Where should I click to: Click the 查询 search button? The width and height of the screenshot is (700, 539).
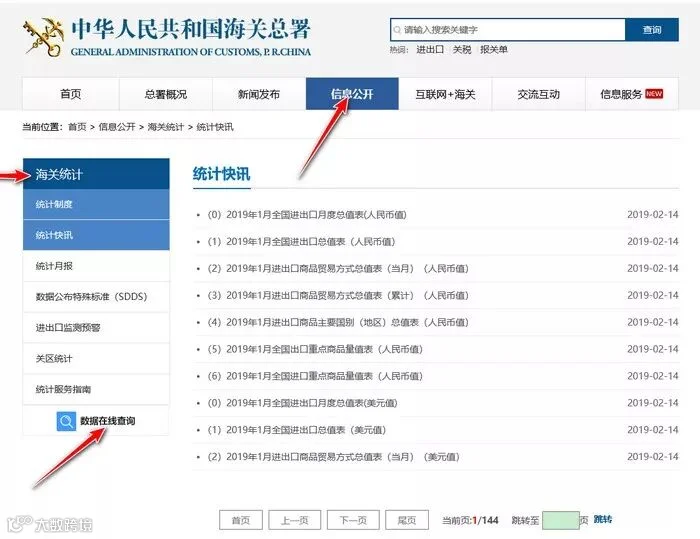pyautogui.click(x=652, y=30)
